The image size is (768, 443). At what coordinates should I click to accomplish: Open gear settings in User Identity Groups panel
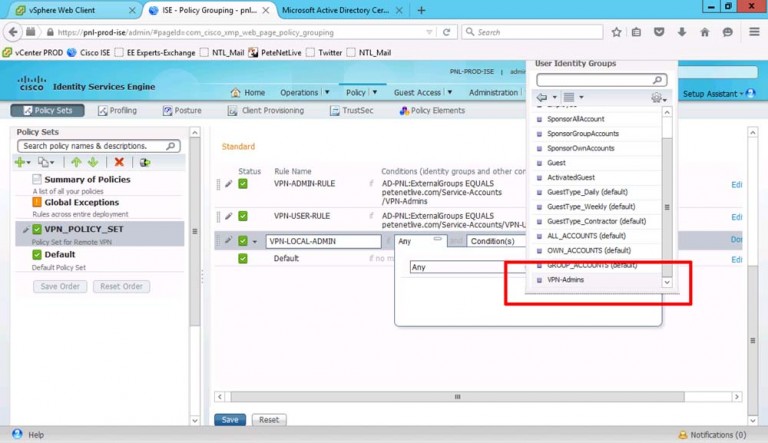pos(656,98)
